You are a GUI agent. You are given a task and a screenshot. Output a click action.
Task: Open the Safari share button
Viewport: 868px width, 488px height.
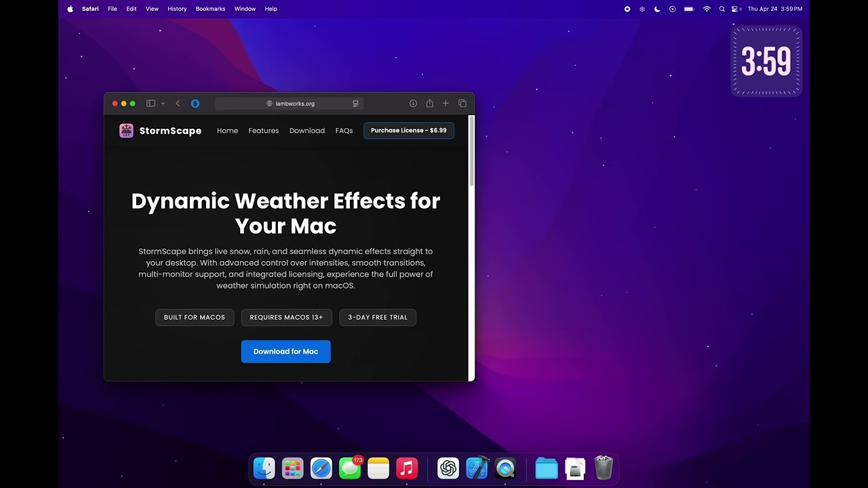point(429,104)
